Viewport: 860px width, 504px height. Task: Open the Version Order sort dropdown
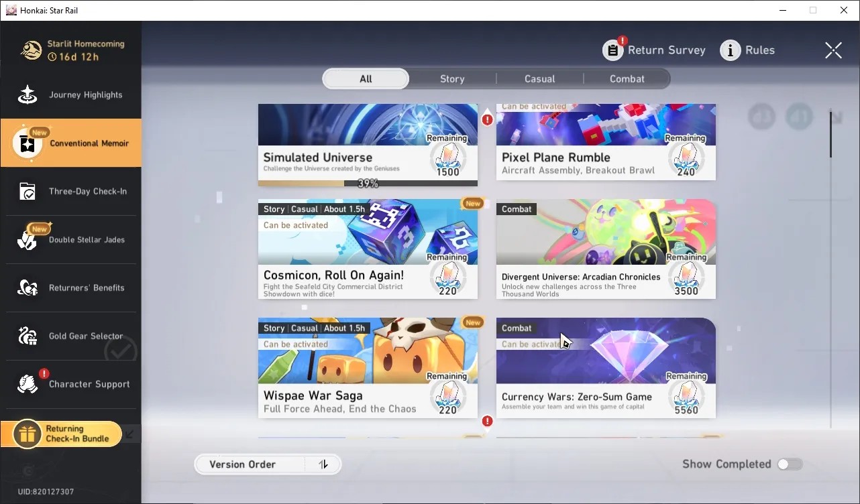coord(268,464)
